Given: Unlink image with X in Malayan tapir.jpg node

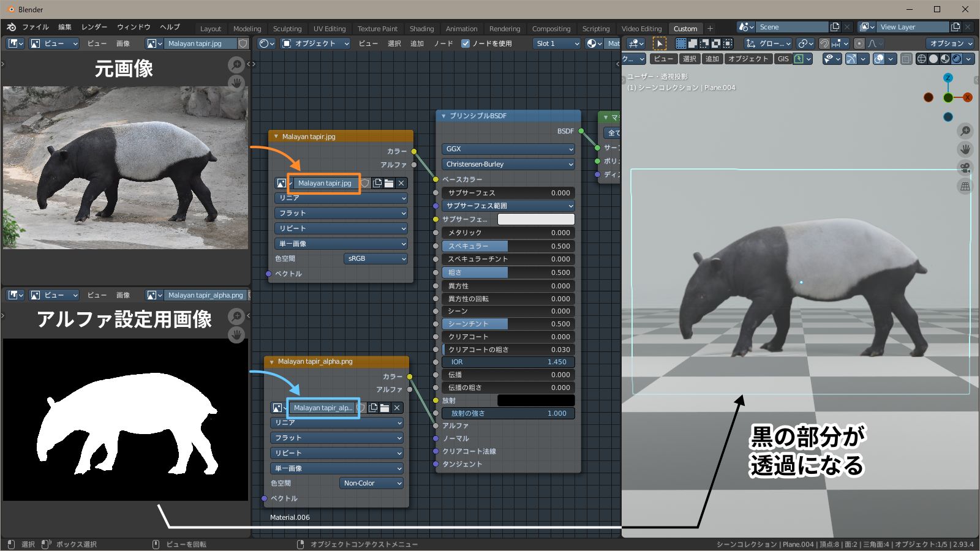Looking at the screenshot, I should pos(401,183).
